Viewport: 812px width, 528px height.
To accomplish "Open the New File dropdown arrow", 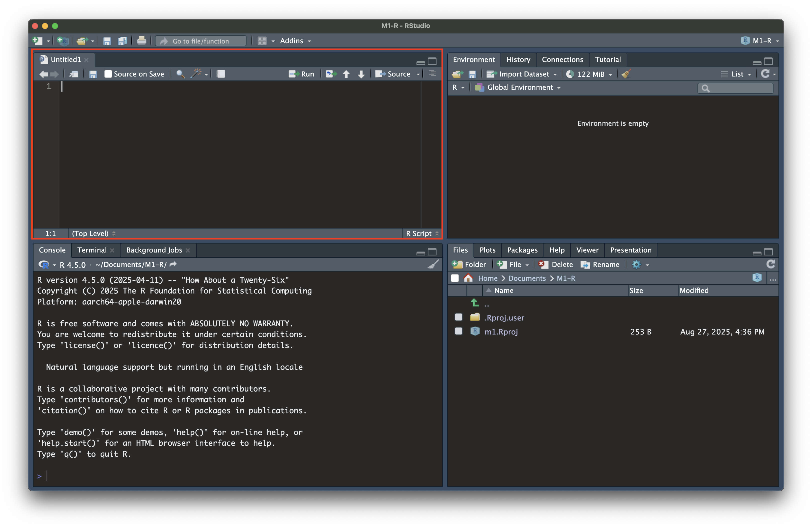I will 48,41.
